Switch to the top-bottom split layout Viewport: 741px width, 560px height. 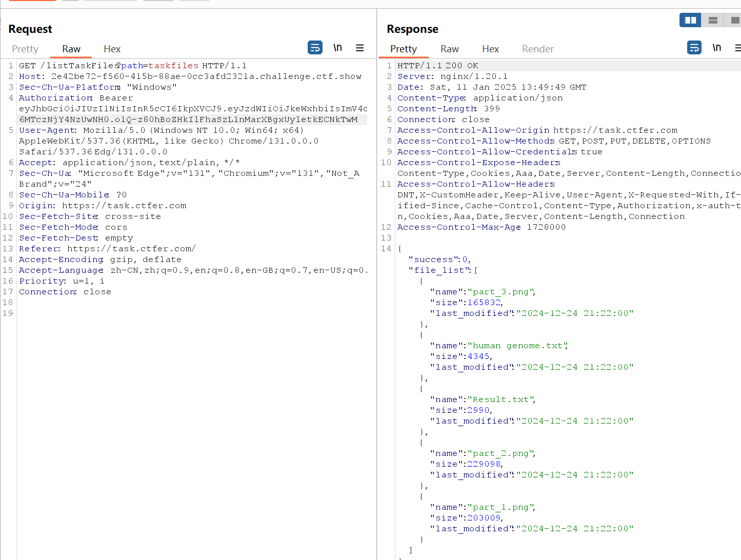click(x=713, y=20)
